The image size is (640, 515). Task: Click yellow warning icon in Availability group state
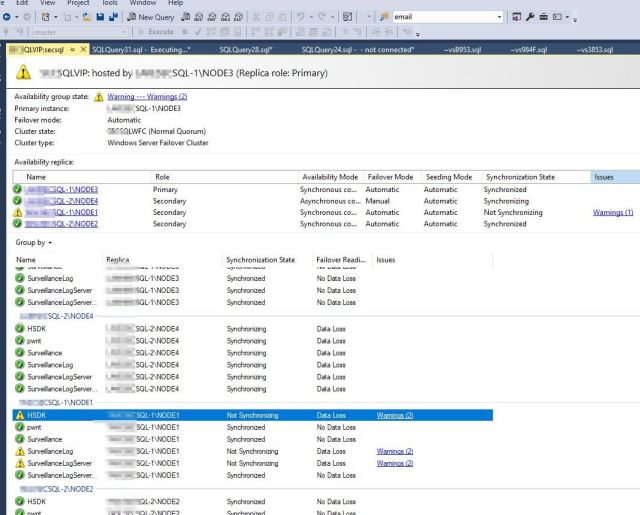coord(98,97)
